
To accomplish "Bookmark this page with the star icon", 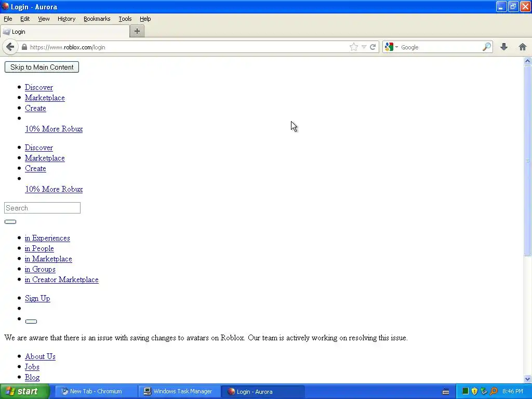I will click(x=353, y=47).
